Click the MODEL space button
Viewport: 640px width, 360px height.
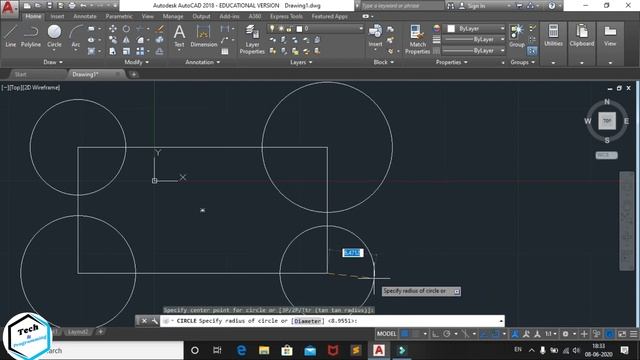click(386, 334)
